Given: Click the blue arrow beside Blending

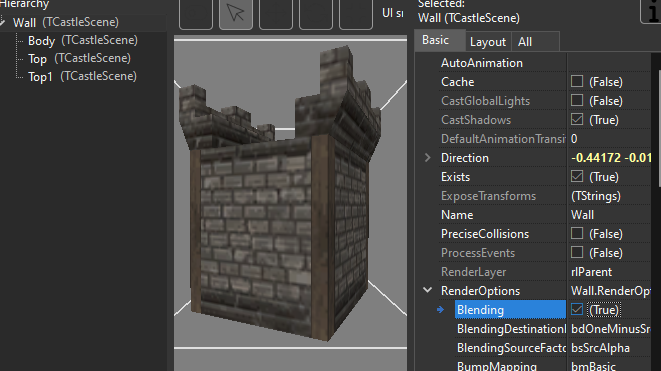Looking at the screenshot, I should pos(441,310).
